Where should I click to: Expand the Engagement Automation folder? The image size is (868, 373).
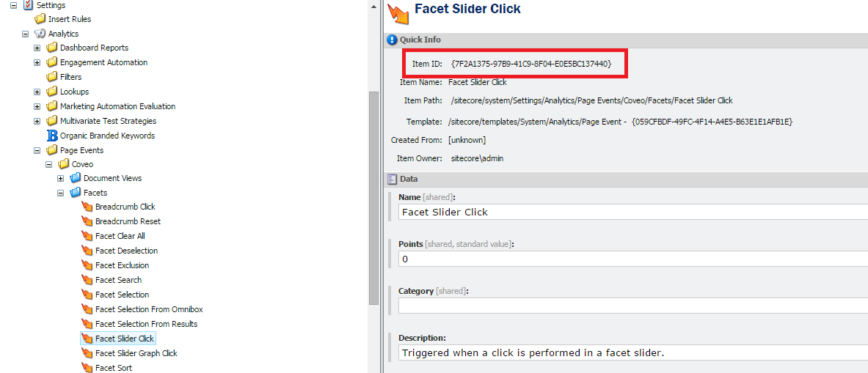coord(37,62)
